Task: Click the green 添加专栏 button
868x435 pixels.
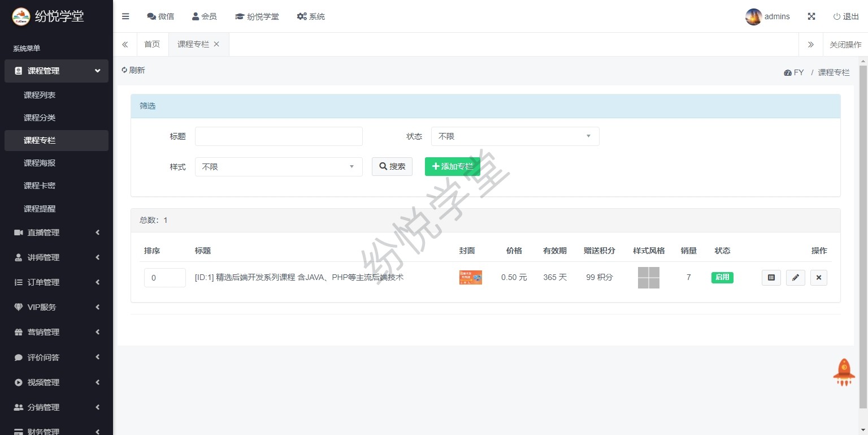Action: click(x=452, y=166)
